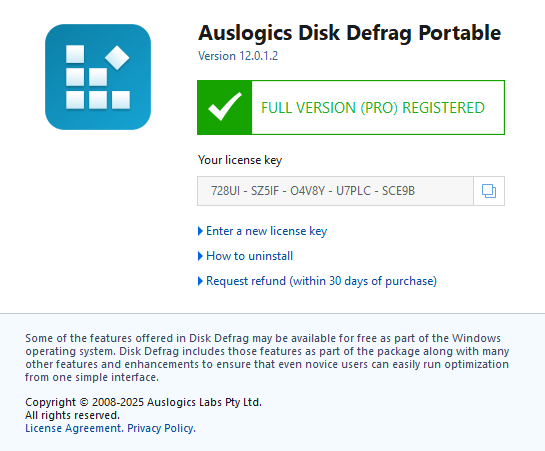The width and height of the screenshot is (545, 451).
Task: Open Enter a new license key link
Action: coord(267,231)
